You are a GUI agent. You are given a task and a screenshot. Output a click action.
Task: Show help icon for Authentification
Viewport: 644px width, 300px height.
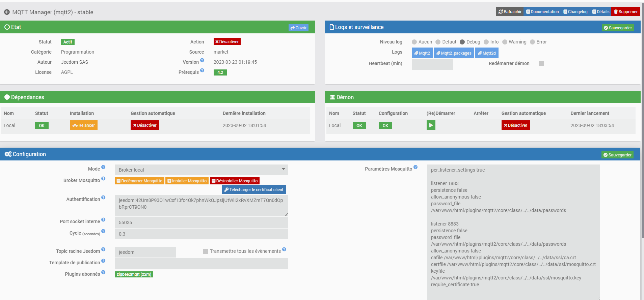click(103, 198)
